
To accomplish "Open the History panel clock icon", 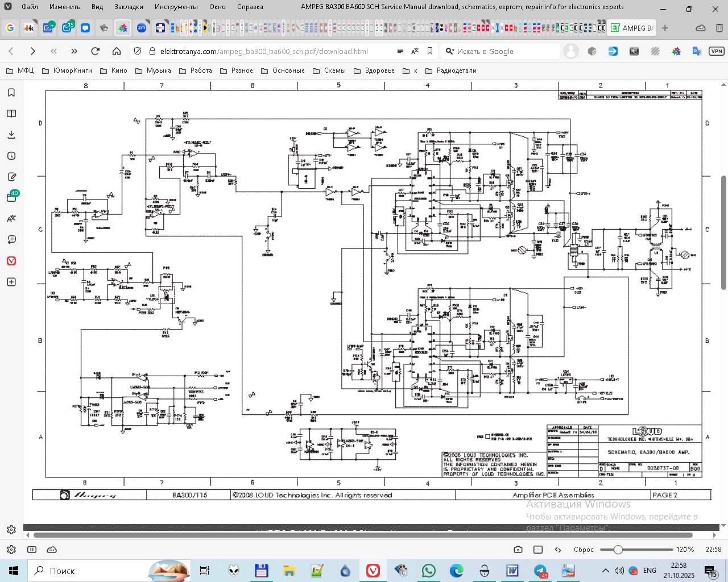I will 11,156.
